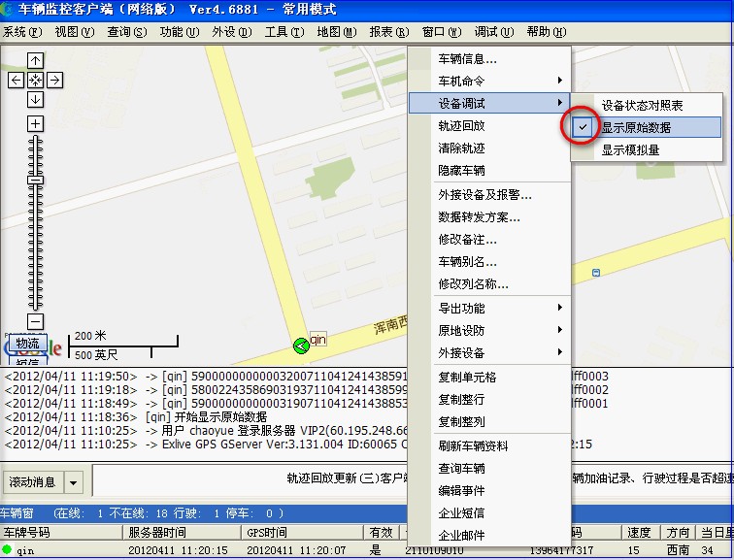Pan the map right with arrow

point(54,80)
